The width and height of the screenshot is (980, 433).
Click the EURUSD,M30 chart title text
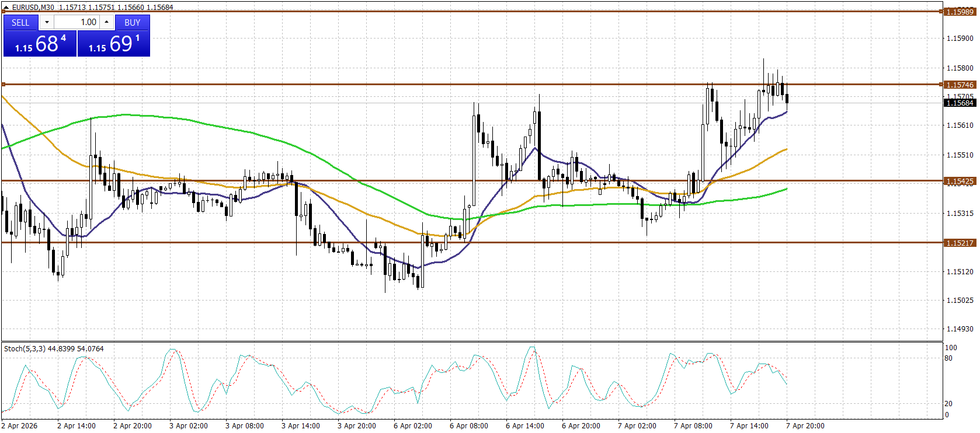point(33,8)
